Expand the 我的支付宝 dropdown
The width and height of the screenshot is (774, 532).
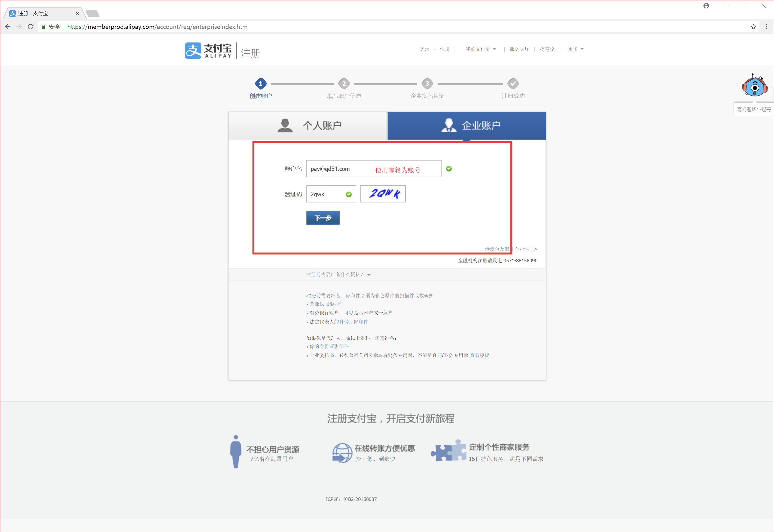pos(481,49)
